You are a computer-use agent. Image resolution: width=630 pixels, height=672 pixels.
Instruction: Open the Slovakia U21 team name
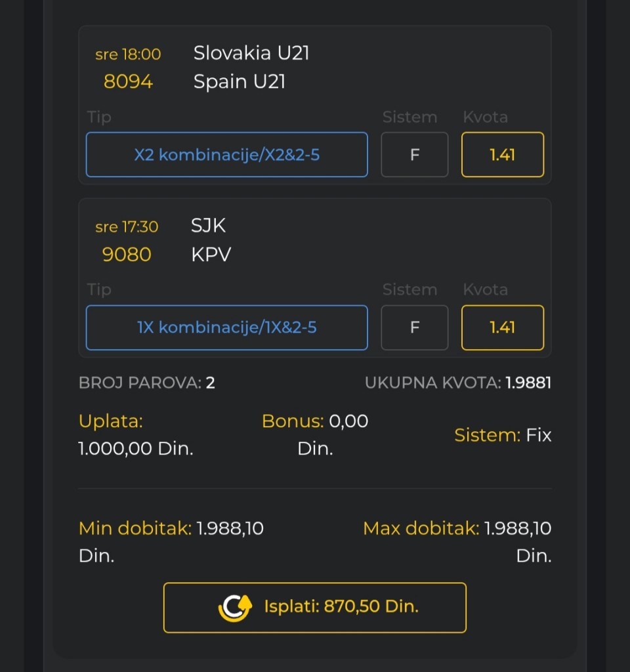click(x=251, y=53)
